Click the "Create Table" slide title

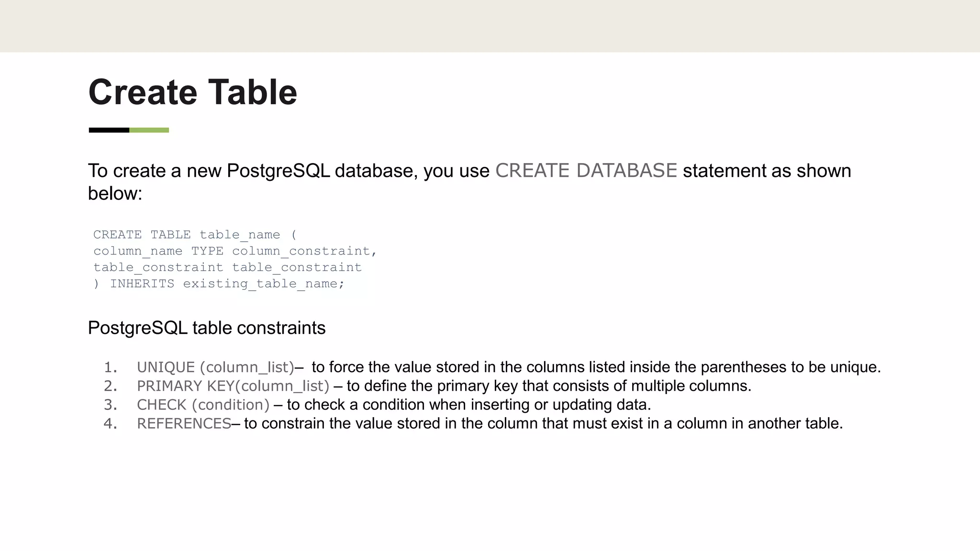192,92
